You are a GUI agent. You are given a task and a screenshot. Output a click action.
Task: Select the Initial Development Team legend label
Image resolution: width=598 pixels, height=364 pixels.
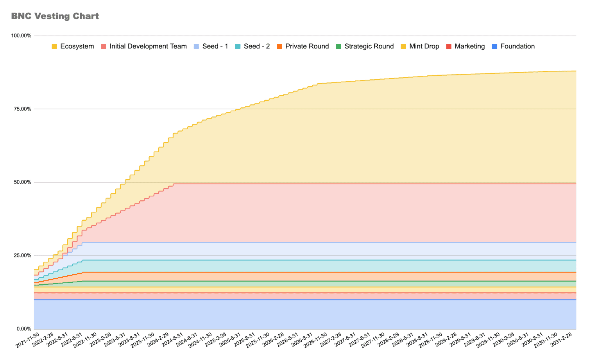click(148, 46)
